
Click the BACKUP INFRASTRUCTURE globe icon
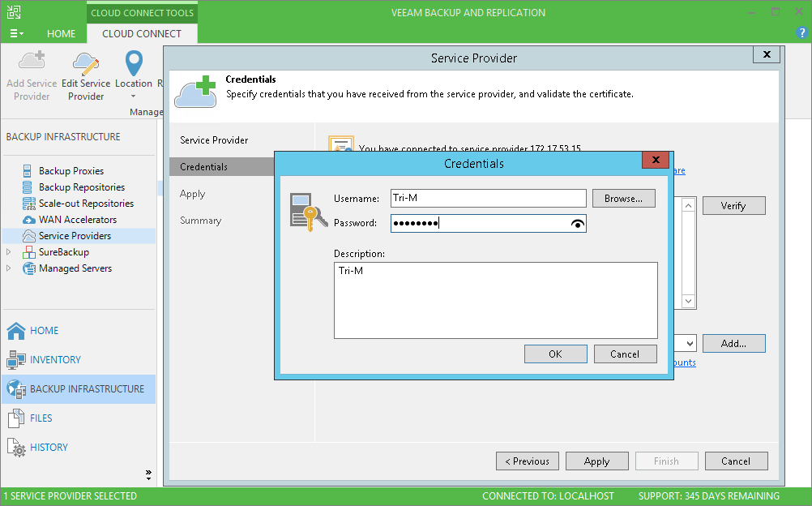(x=16, y=389)
